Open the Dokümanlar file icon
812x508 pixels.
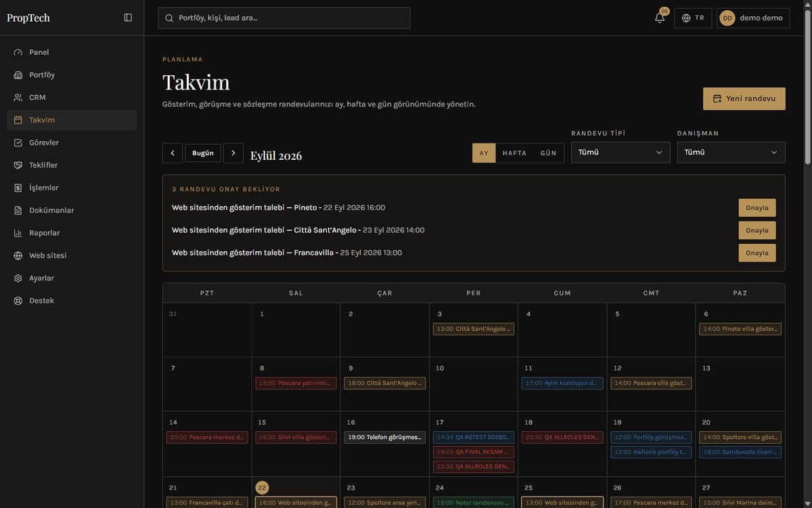(x=18, y=211)
